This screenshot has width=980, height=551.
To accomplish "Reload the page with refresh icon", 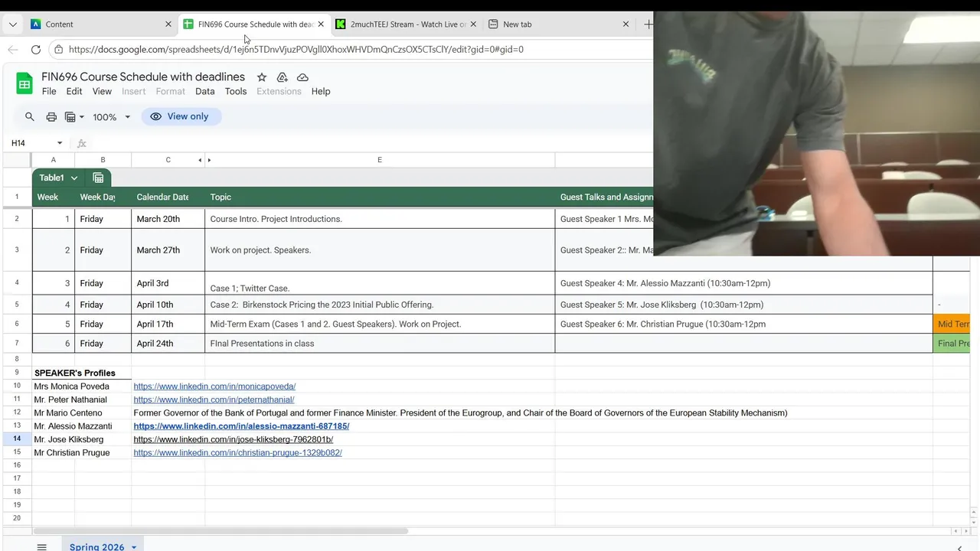I will click(35, 49).
